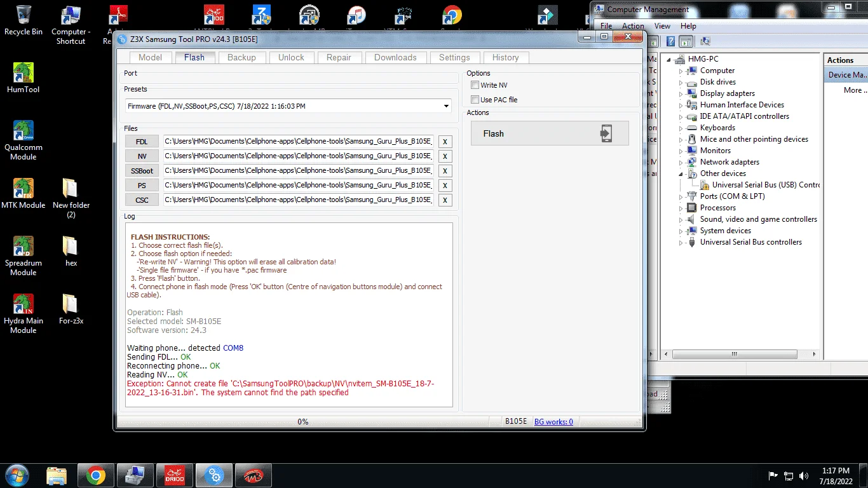Switch to the Backup tab

[241, 57]
